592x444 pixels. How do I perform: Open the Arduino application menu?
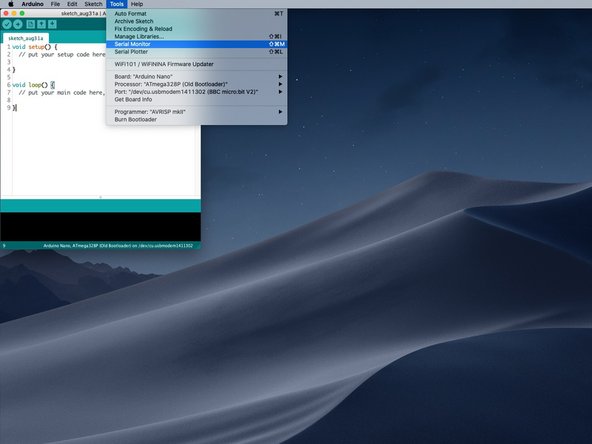(32, 4)
